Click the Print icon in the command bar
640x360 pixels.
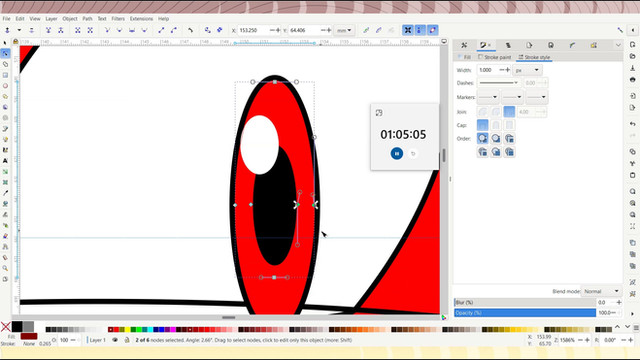coord(633,80)
